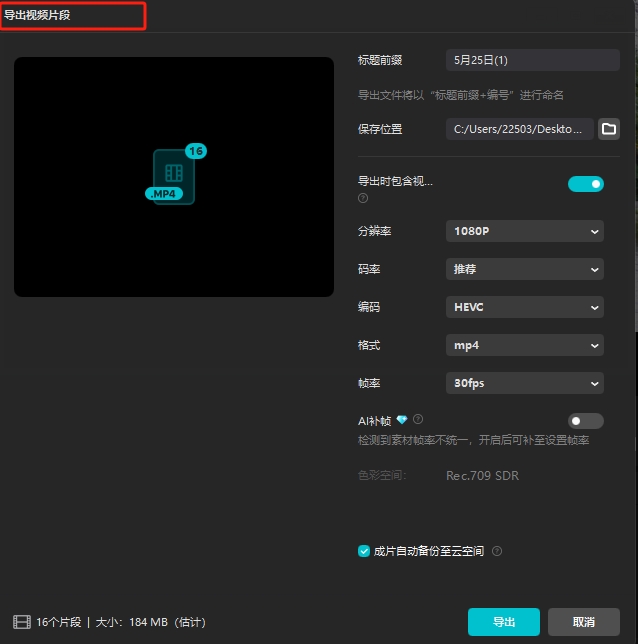Enable the AI补帧 toggle
The height and width of the screenshot is (644, 638).
coord(586,421)
